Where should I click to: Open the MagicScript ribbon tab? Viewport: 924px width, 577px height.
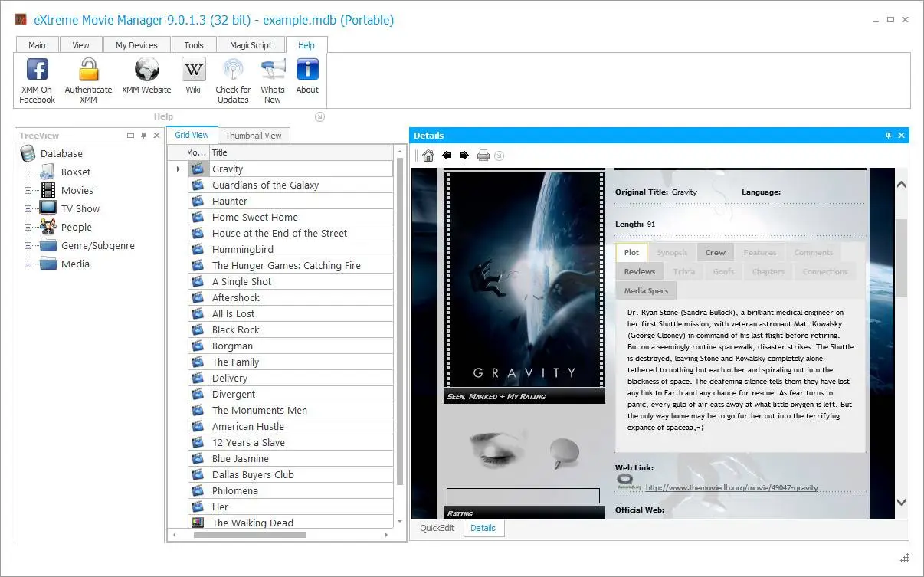click(x=251, y=45)
